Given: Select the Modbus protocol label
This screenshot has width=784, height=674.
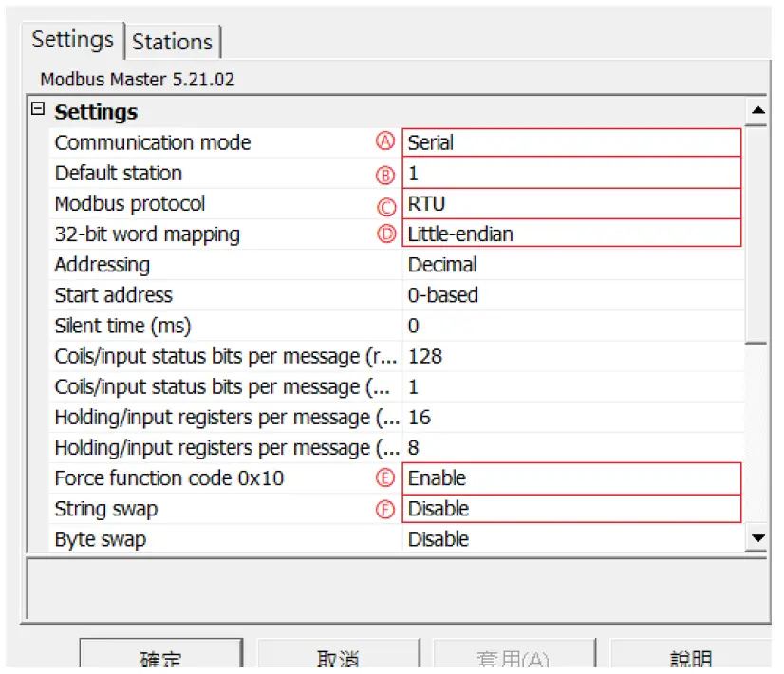Looking at the screenshot, I should click(130, 203).
